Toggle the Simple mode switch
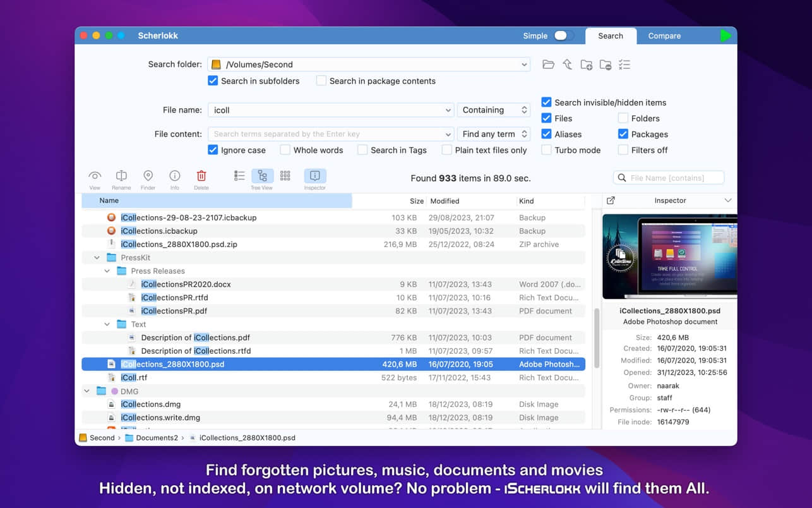 pos(563,36)
